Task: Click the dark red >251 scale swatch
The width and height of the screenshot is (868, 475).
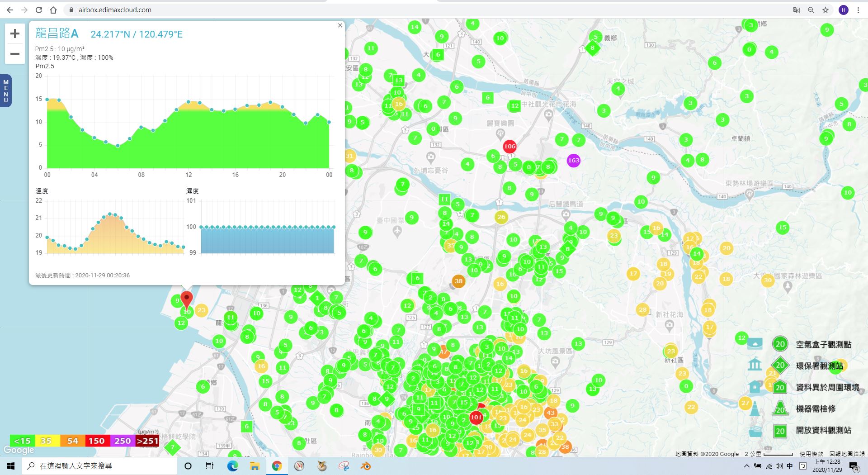Action: tap(147, 441)
